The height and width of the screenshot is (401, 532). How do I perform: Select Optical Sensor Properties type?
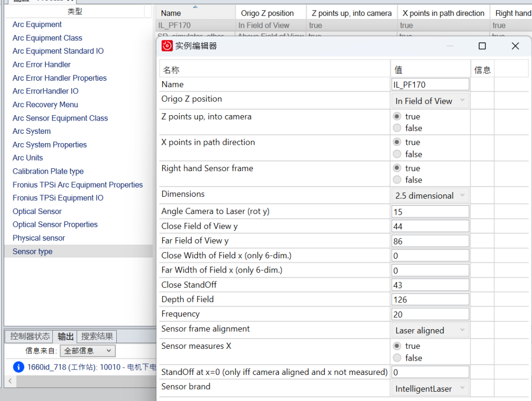(55, 224)
